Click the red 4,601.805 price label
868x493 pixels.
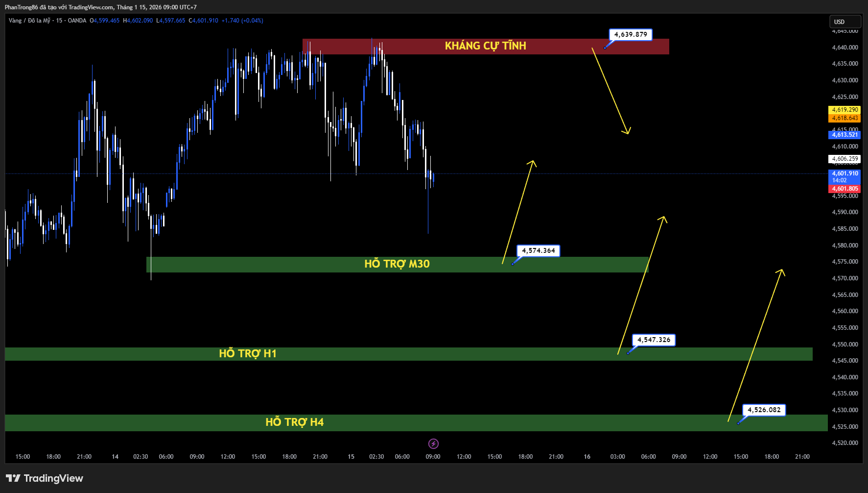pos(845,189)
